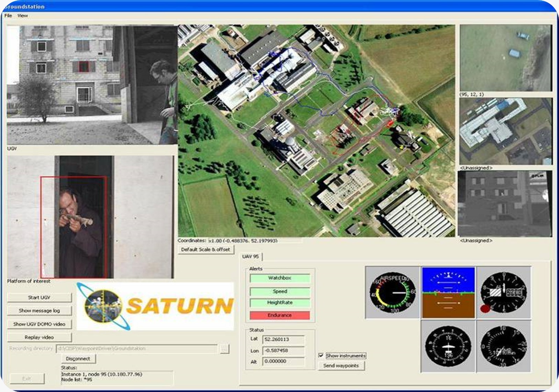Click the airspeed indicator gauge
Viewport: 559px width, 392px height.
[392, 293]
